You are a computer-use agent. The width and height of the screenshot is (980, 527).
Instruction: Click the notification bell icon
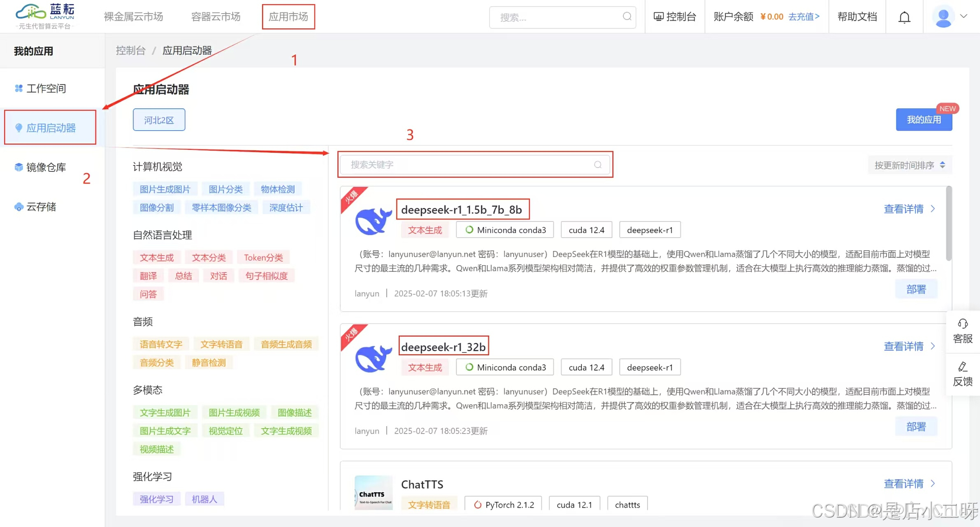(x=904, y=17)
